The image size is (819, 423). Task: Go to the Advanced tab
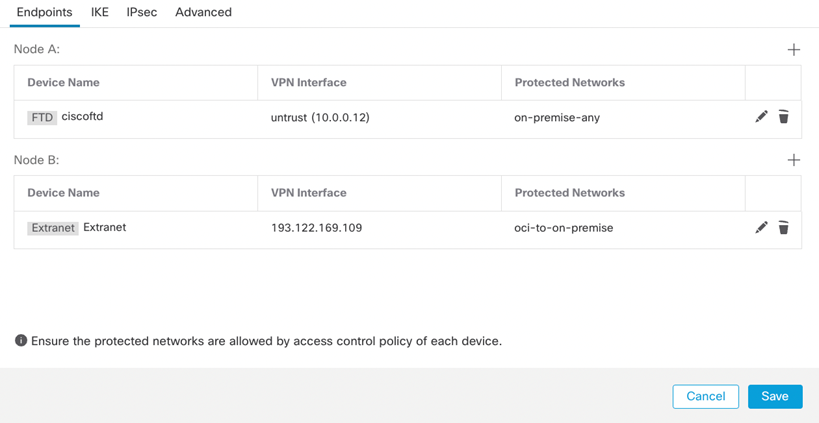pyautogui.click(x=203, y=13)
